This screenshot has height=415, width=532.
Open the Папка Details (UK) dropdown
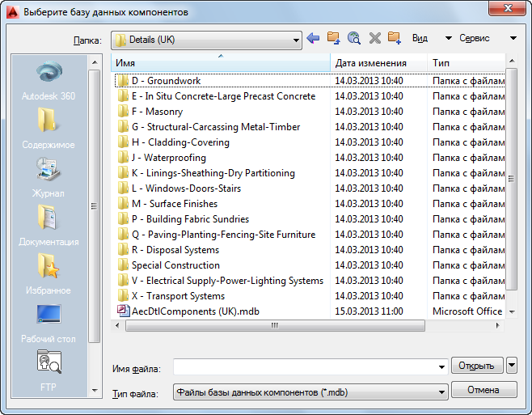206,40
